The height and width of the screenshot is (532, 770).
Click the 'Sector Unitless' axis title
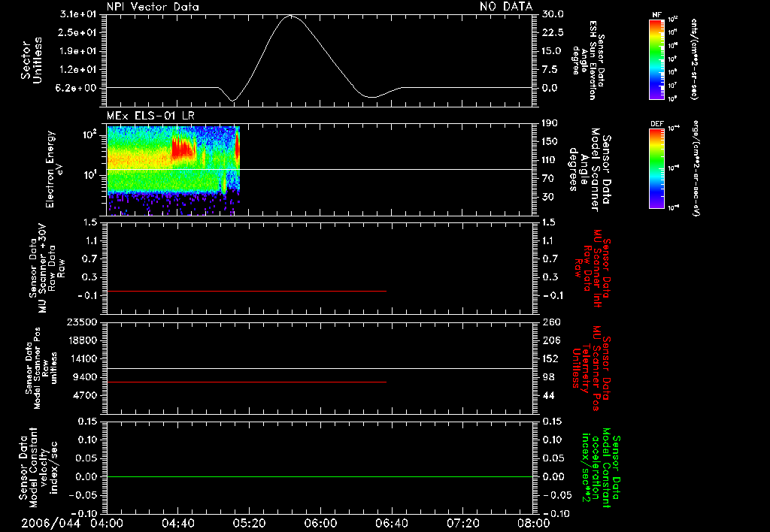point(32,60)
